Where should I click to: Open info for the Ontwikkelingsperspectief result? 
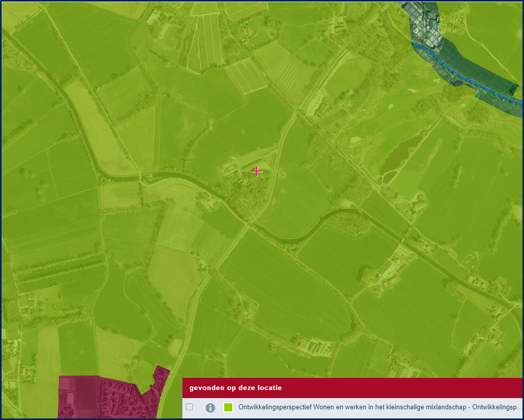click(210, 407)
